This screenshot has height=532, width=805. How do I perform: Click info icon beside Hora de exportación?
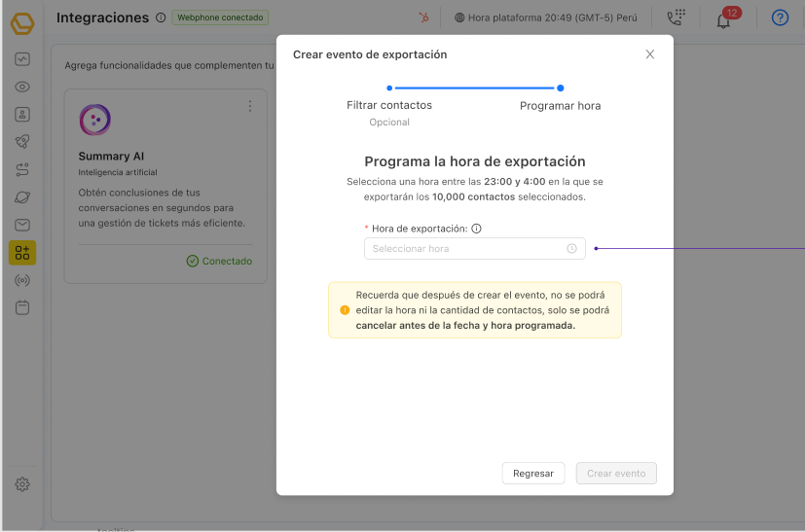coord(477,230)
